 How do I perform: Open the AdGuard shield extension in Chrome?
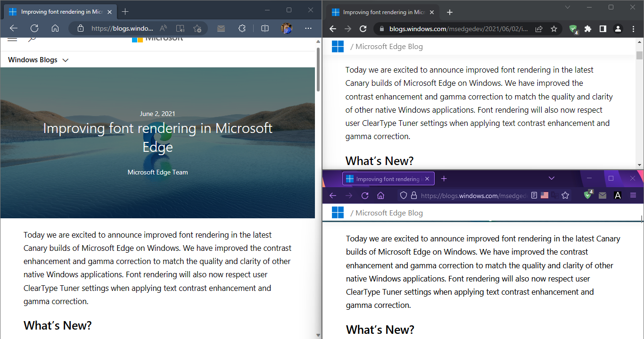point(573,29)
